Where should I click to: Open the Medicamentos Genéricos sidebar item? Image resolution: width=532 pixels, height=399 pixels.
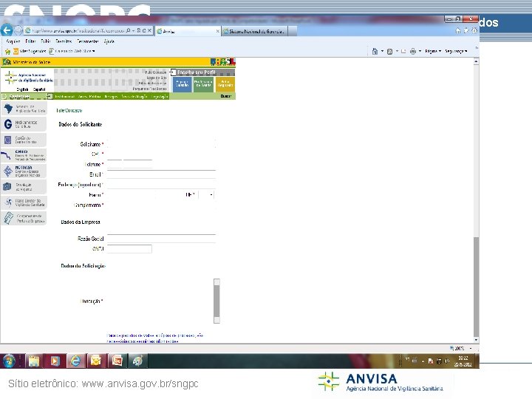[x=24, y=124]
